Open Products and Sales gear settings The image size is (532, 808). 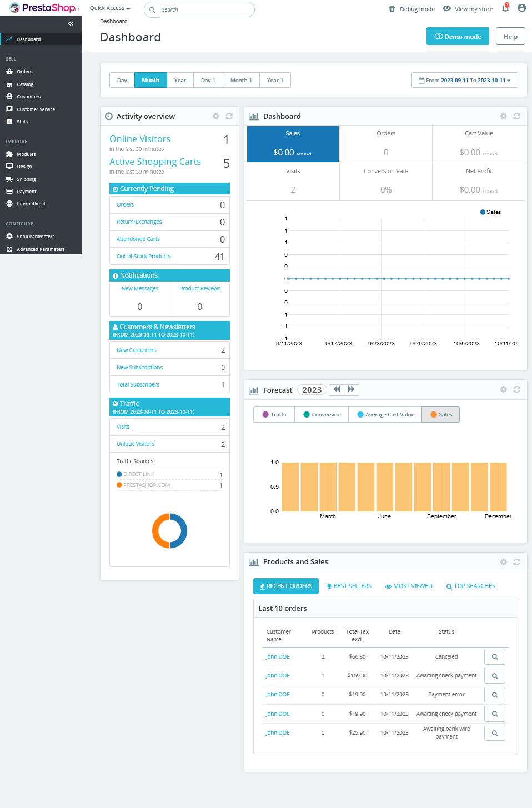503,562
